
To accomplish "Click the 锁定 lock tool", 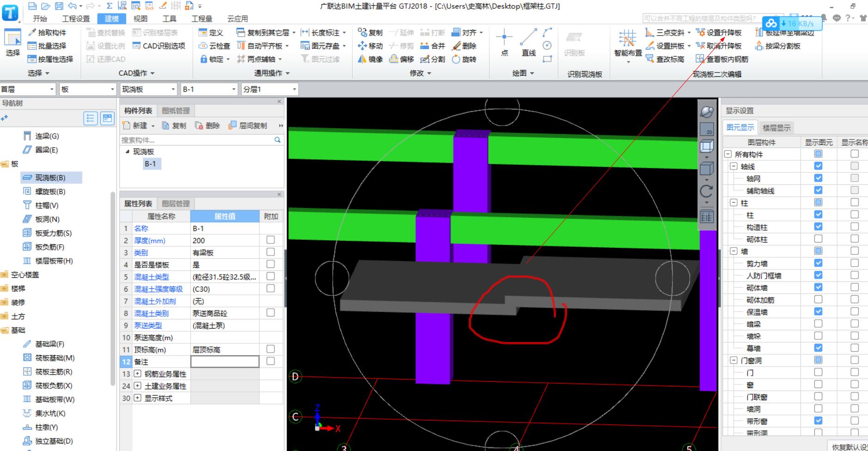I will (214, 59).
